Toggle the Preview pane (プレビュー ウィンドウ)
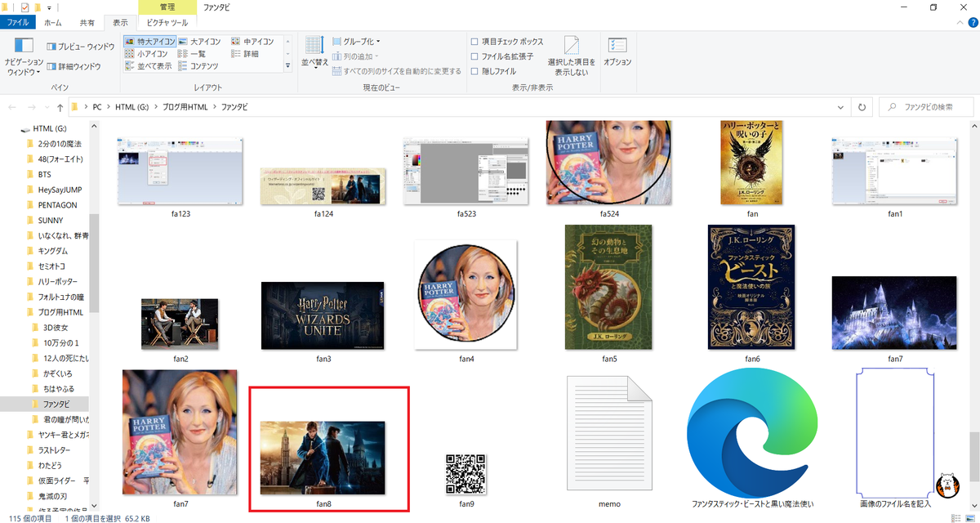 click(x=80, y=47)
